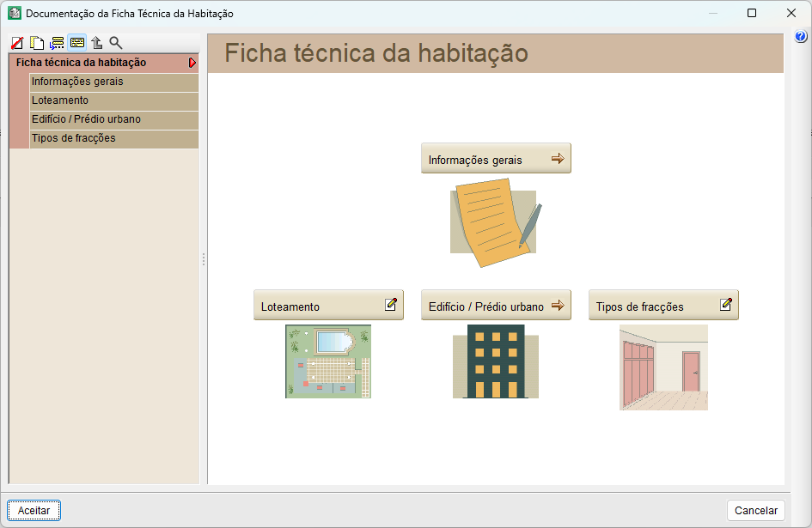Screen dimensions: 812x528
Task: Click the yellow lines with blue arrow icon
Action: [x=57, y=43]
